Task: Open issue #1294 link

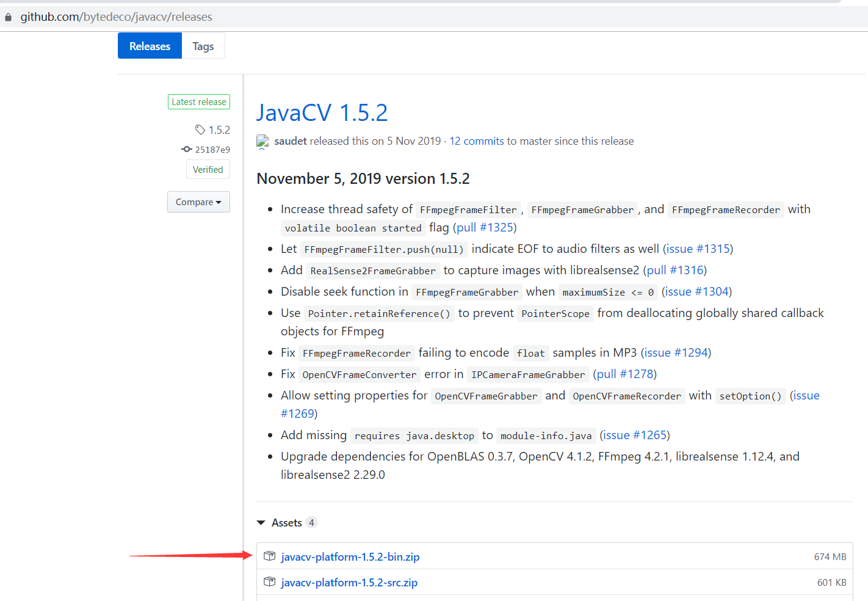Action: point(676,352)
